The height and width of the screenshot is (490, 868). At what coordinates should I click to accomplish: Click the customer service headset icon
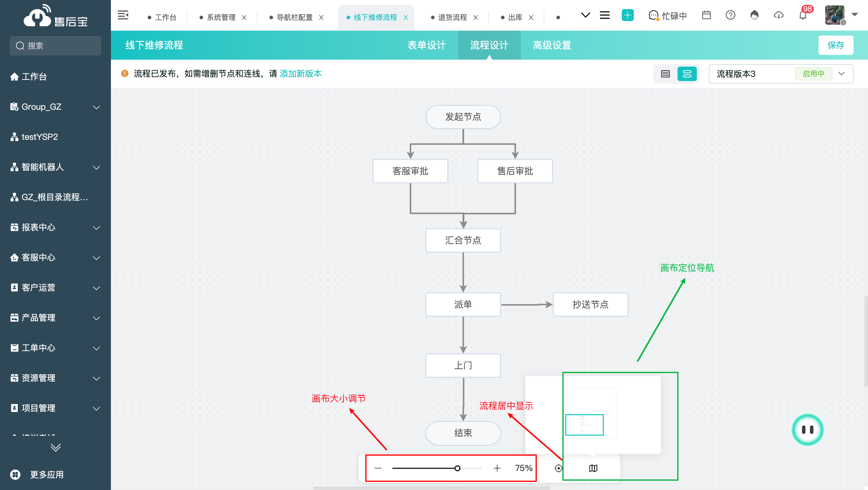[x=754, y=15]
